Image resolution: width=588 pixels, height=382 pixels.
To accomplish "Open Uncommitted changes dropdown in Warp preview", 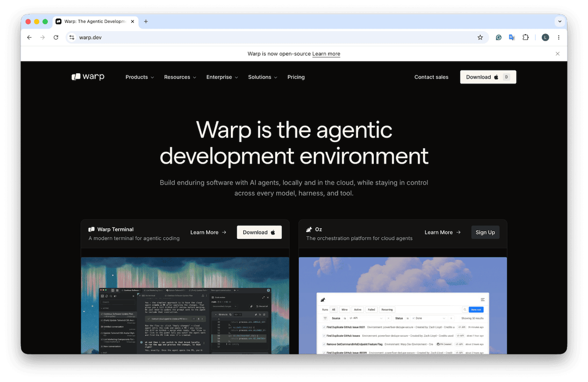I will click(224, 306).
